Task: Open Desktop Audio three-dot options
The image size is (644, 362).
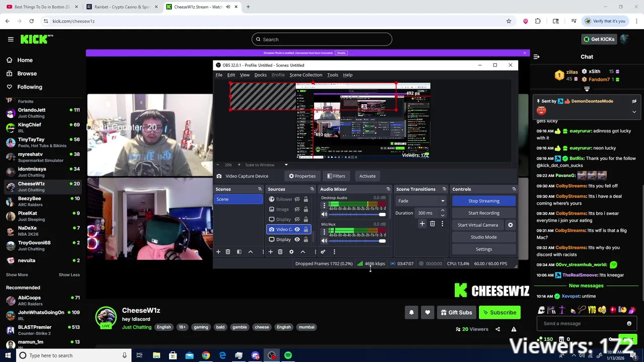Action: coord(325,205)
